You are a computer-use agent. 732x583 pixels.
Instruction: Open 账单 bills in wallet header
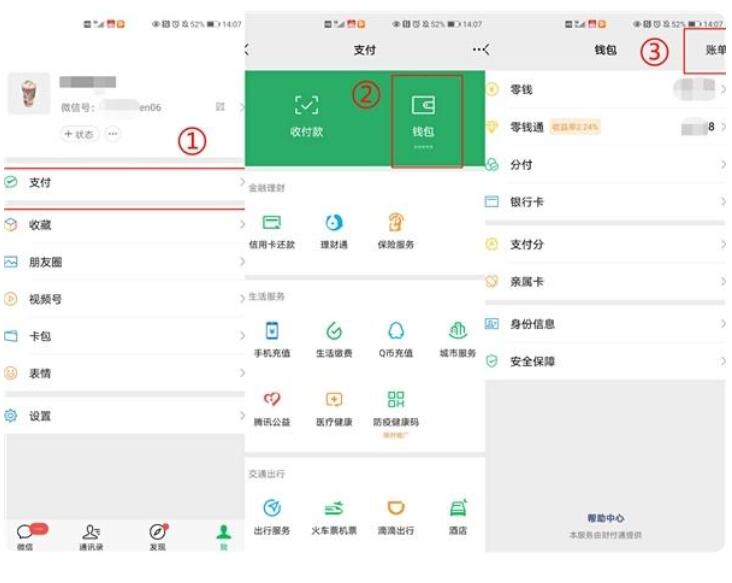click(715, 50)
